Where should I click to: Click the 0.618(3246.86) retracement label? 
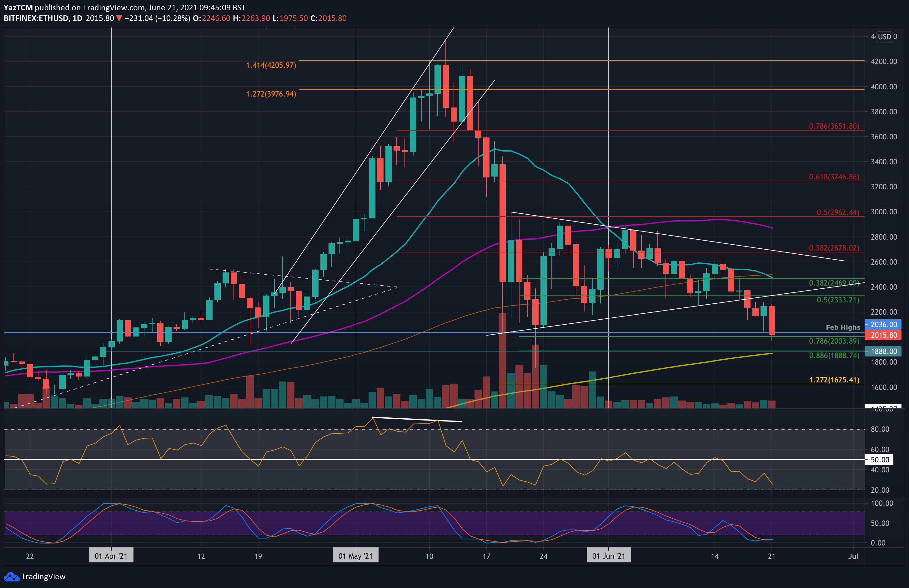point(834,177)
